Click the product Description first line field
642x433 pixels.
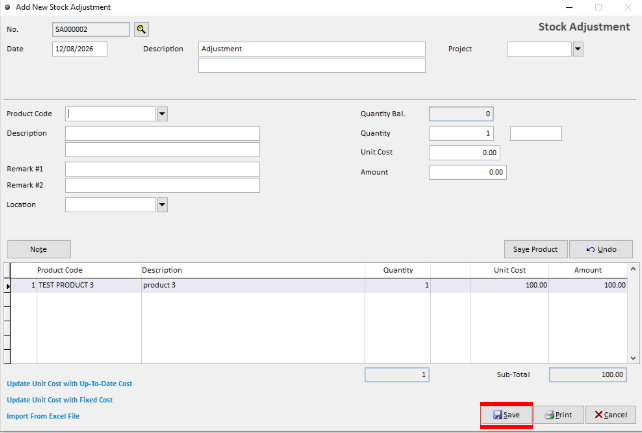point(163,133)
